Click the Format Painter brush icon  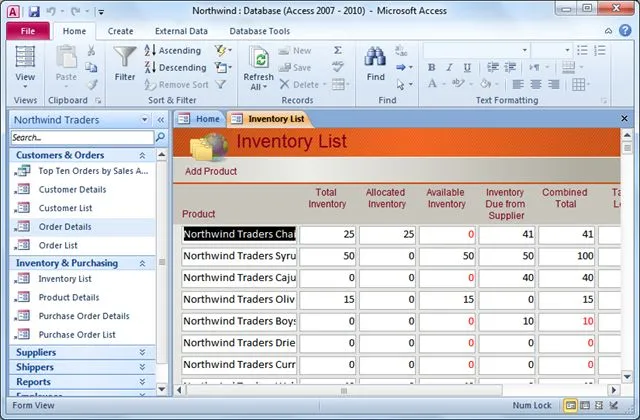92,84
